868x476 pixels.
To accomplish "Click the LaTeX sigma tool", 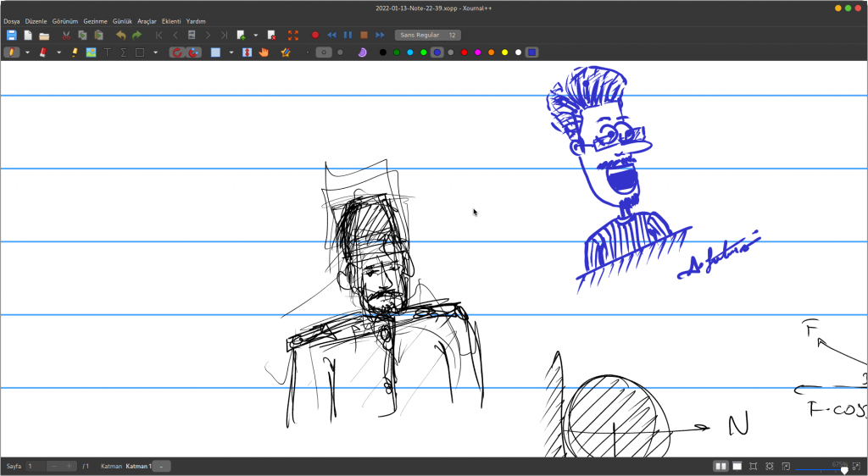I will coord(124,53).
